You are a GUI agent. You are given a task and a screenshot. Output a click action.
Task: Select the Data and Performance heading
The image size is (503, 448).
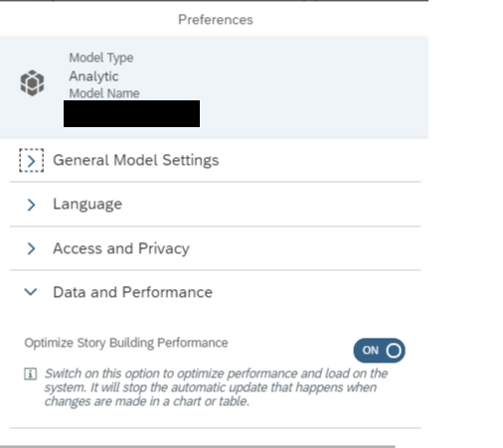[133, 292]
